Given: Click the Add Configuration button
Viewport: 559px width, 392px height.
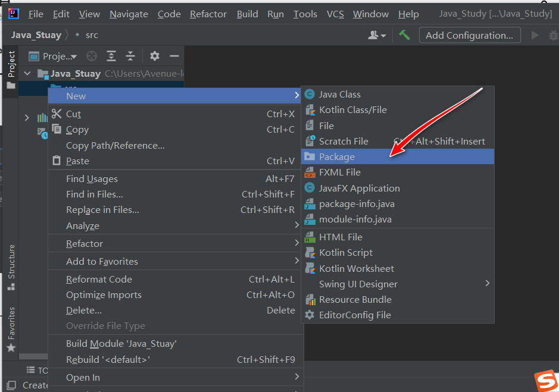Looking at the screenshot, I should [470, 35].
